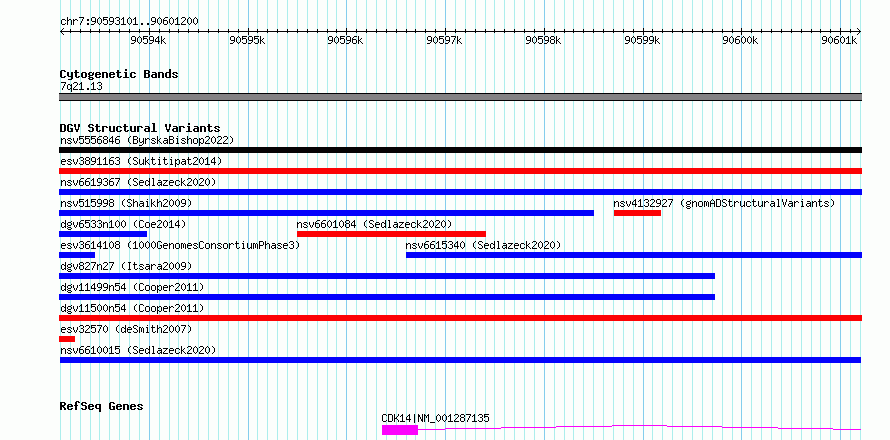Image resolution: width=890 pixels, height=440 pixels.
Task: Click the 90600k ruler position
Action: 741,40
